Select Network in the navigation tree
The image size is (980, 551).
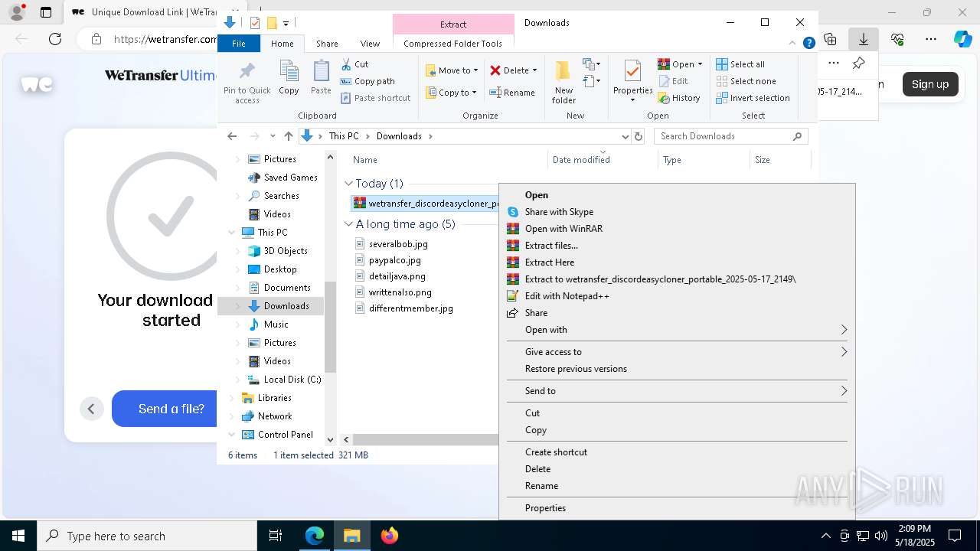tap(275, 416)
